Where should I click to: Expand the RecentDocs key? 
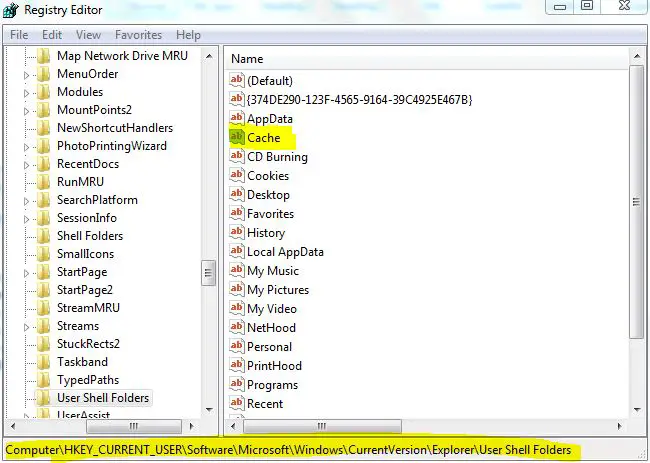(x=27, y=165)
